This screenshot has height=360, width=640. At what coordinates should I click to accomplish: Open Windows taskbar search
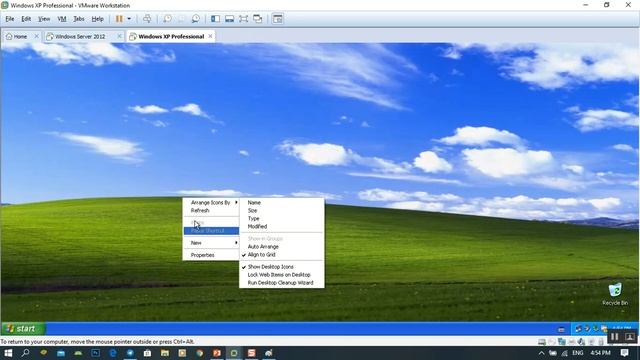click(25, 353)
